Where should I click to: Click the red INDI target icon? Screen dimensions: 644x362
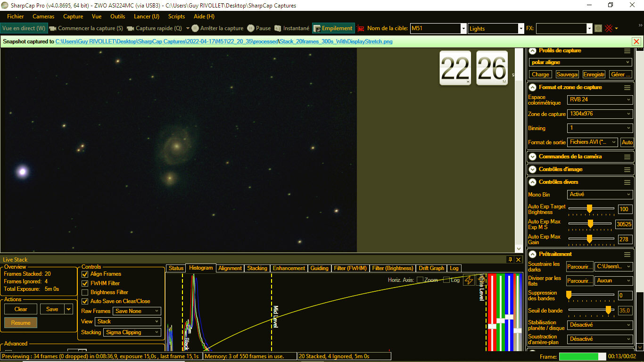(x=361, y=28)
